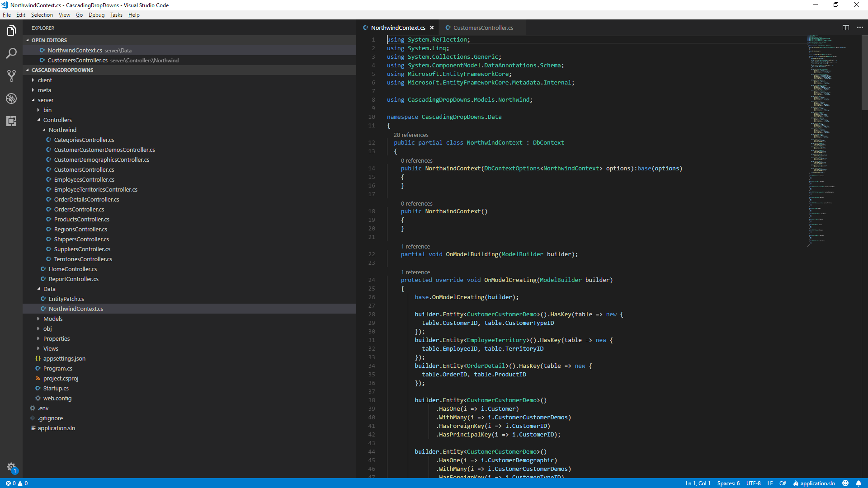Open the File menu
Screen dimensions: 868x488
[7, 15]
